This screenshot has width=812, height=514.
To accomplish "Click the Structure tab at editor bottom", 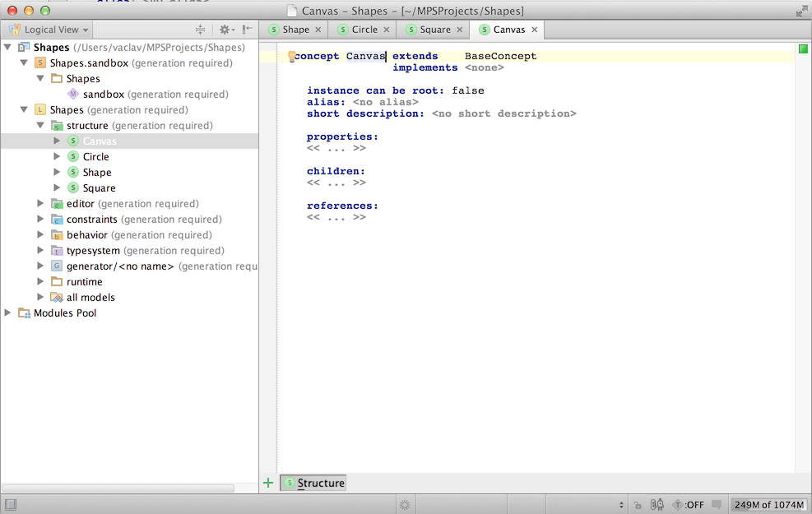I will (x=320, y=483).
